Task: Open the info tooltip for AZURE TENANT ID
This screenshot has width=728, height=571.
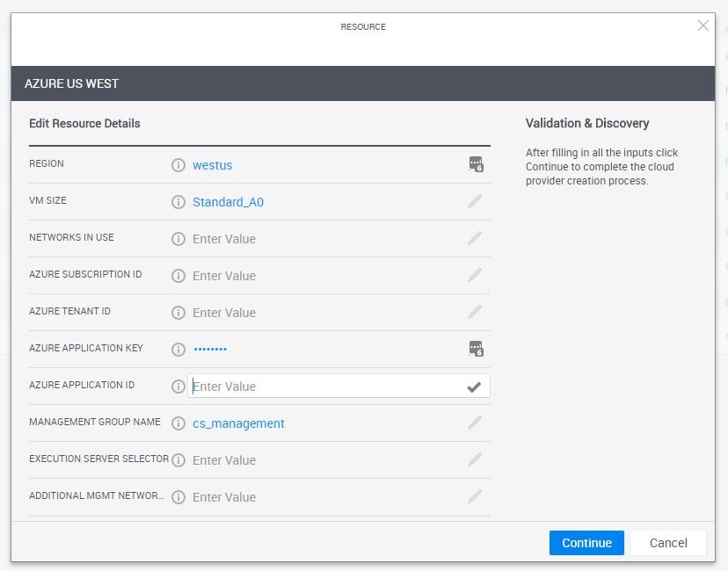Action: [178, 312]
